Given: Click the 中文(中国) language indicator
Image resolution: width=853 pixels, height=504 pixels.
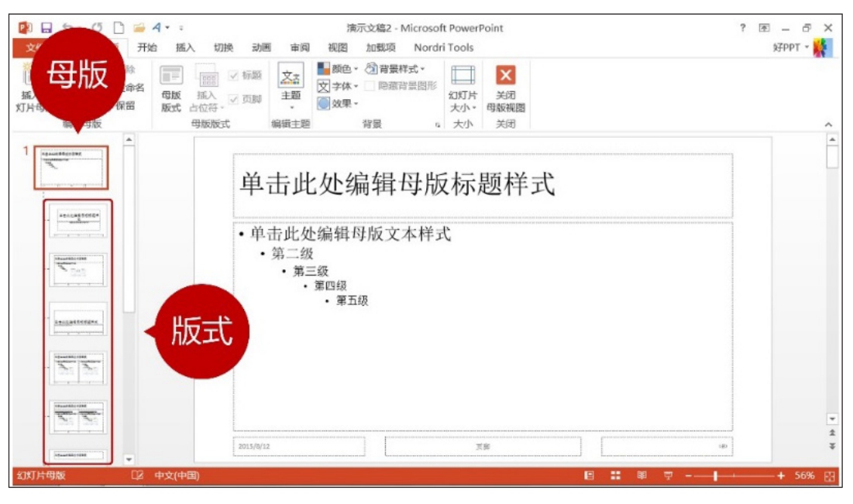Looking at the screenshot, I should [177, 475].
